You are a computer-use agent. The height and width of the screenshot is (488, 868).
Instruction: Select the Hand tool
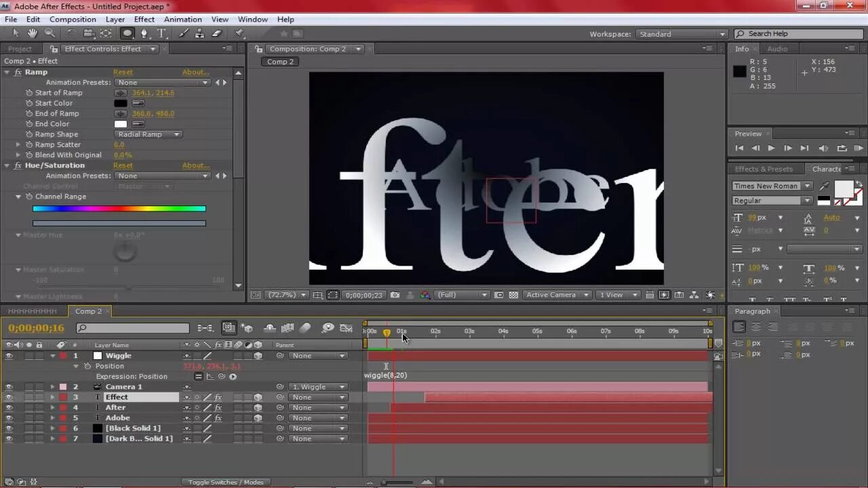33,33
